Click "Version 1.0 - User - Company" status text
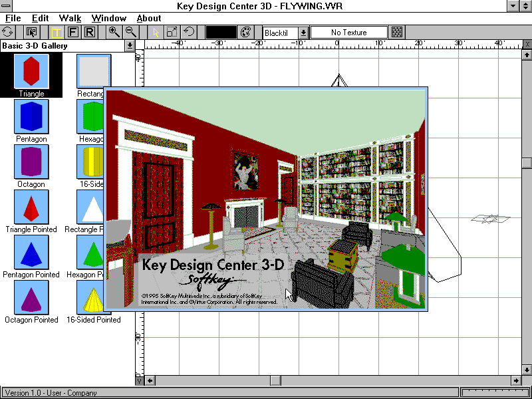This screenshot has width=532, height=399. 51,393
